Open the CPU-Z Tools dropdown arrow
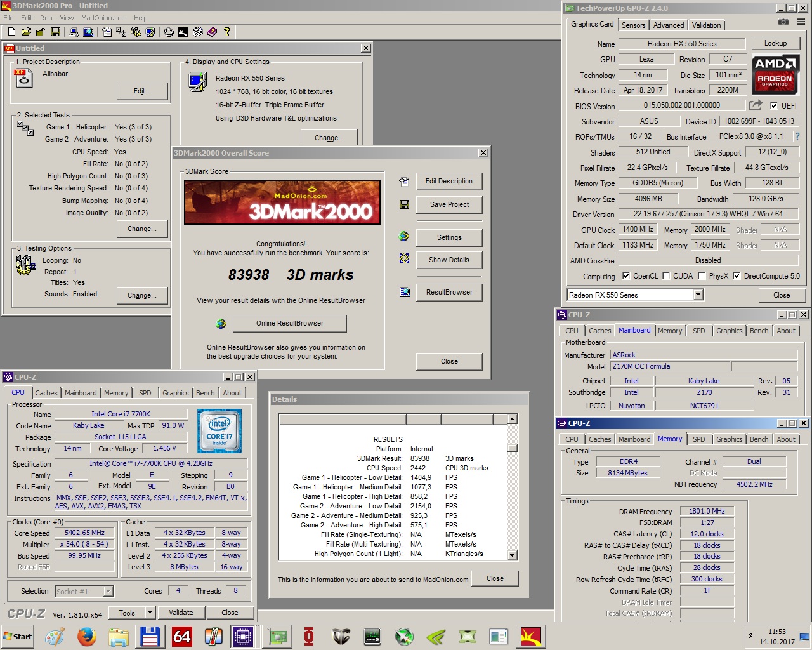This screenshot has width=812, height=650. pyautogui.click(x=150, y=613)
